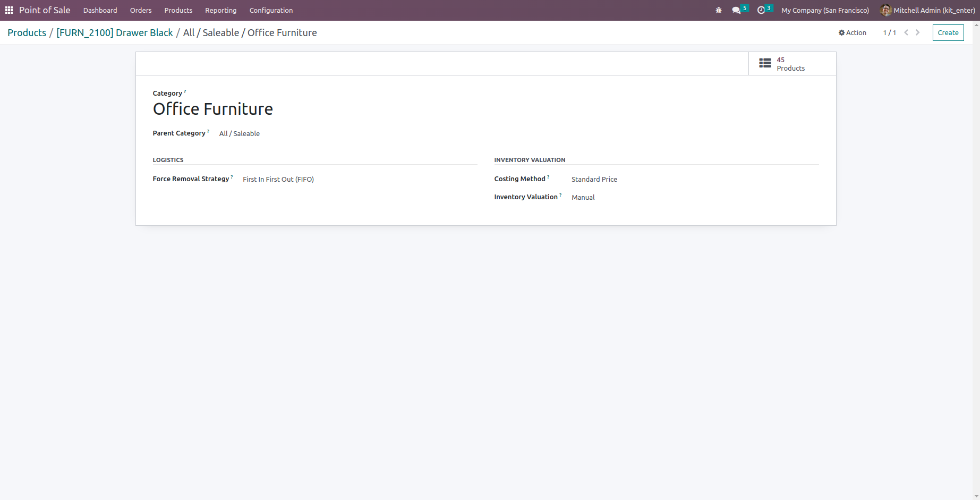Follow the All / Saleable parent category link

point(239,133)
